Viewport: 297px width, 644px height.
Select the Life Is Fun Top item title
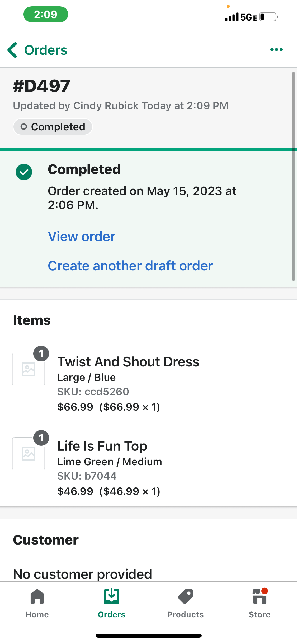coord(102,446)
